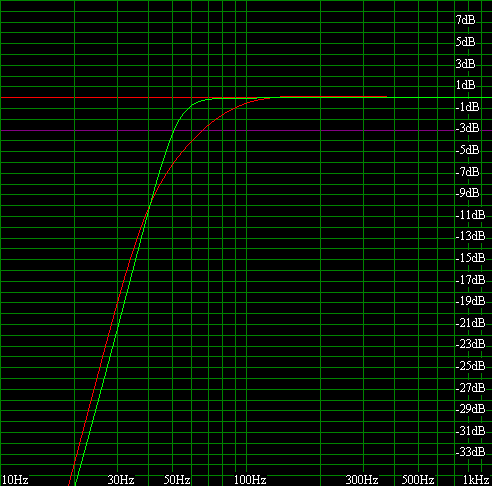Click where red curve crosses the purple line

(x=203, y=130)
